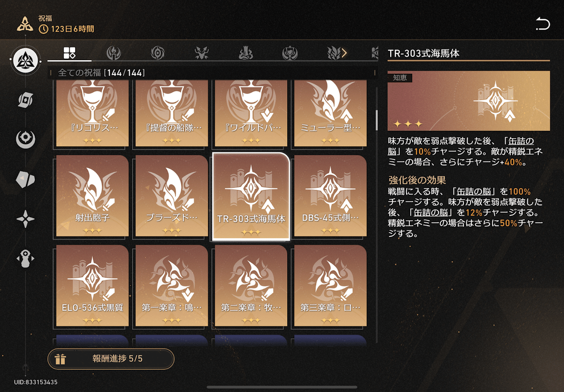Viewport: 564px width, 392px height.
Task: Open the bottom figure sidebar icon
Action: coord(25,259)
